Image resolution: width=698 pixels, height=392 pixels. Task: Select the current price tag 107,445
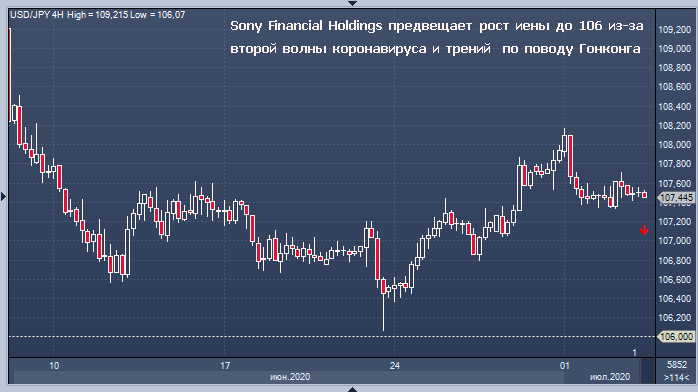[676, 198]
